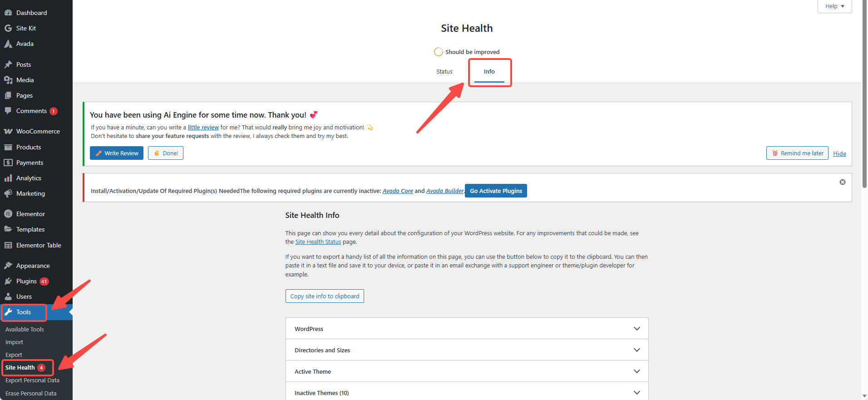
Task: Click Copy site info to clipboard
Action: pos(325,296)
